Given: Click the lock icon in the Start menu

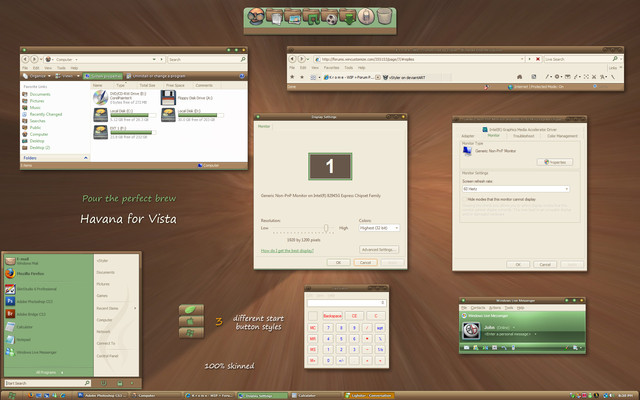Looking at the screenshot, I should [120, 383].
